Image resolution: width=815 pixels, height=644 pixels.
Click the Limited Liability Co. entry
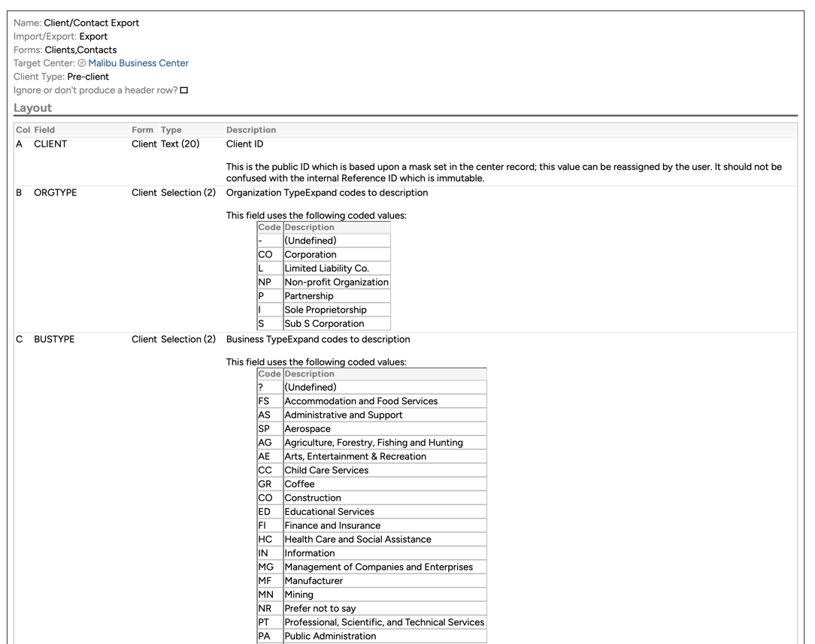coord(326,268)
